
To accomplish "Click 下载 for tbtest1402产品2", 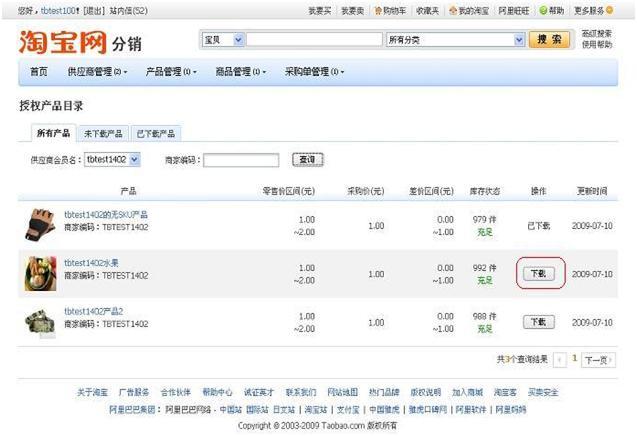I will (539, 322).
